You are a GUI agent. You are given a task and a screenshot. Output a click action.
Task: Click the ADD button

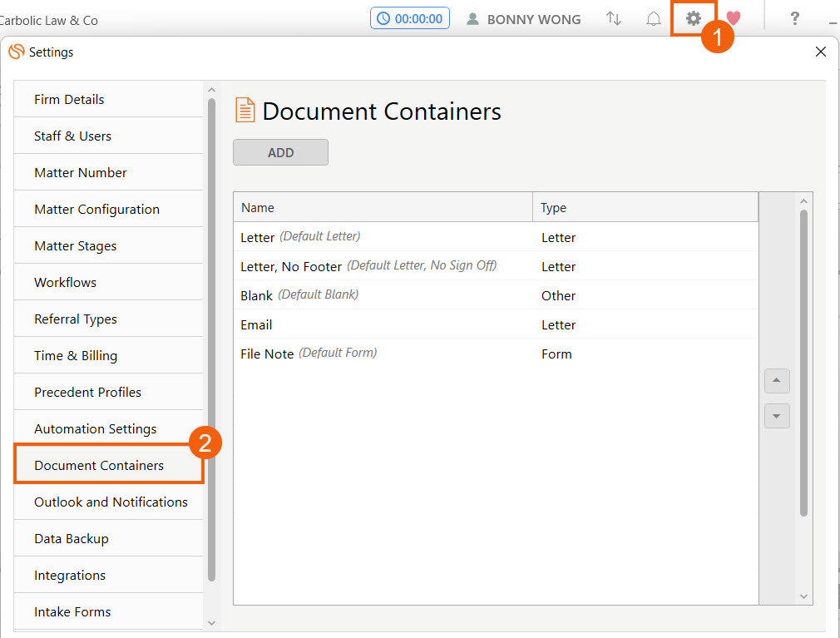click(x=280, y=152)
